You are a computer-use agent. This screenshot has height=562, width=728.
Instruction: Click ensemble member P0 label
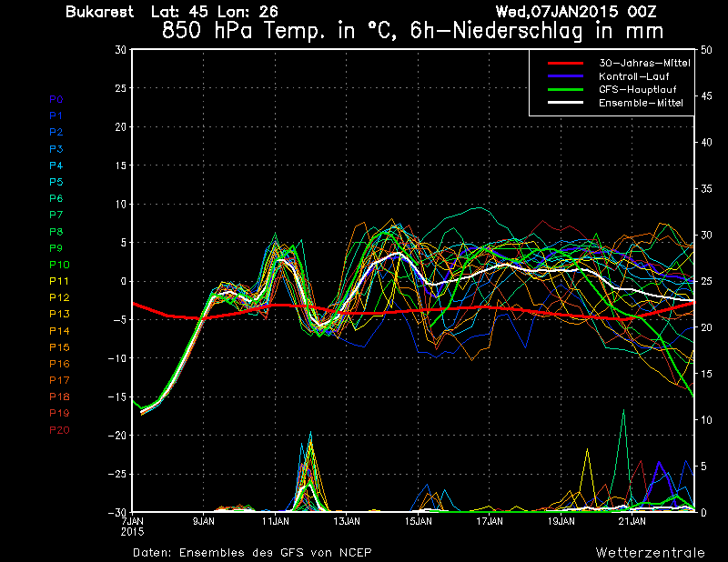[x=56, y=99]
